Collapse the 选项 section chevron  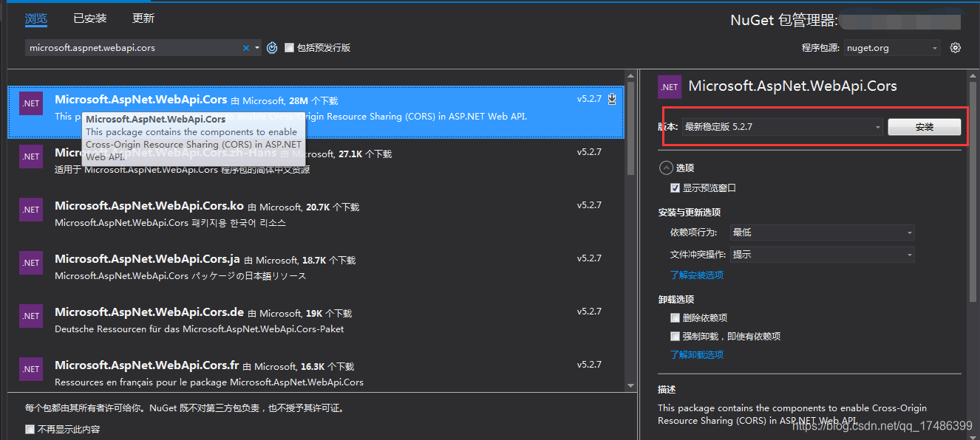pyautogui.click(x=666, y=168)
